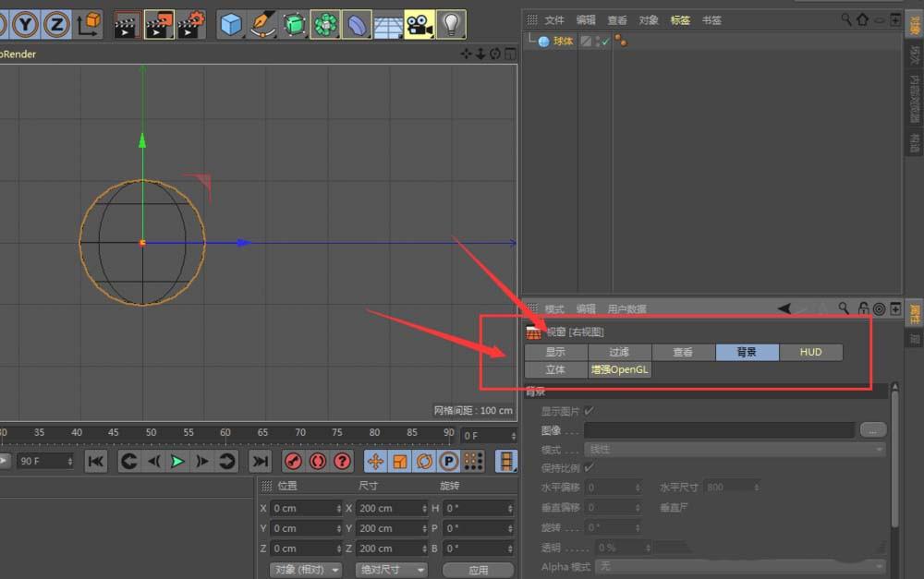
Task: Switch to the HUD tab
Action: (x=810, y=352)
